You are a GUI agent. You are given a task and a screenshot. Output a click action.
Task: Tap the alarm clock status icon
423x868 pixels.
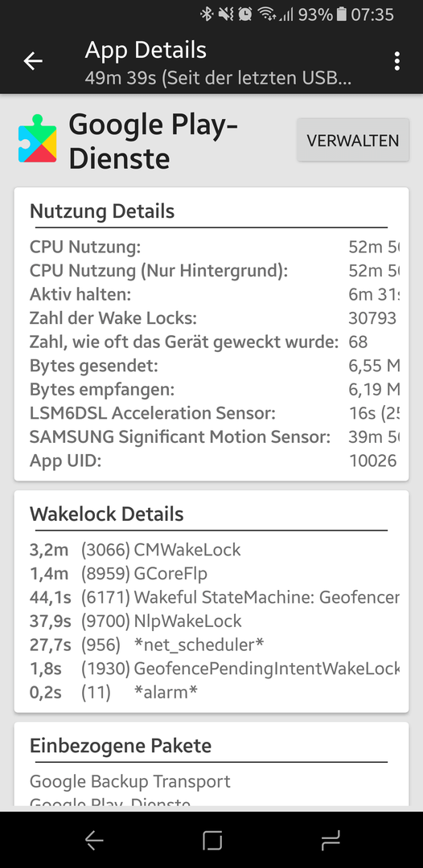(245, 14)
